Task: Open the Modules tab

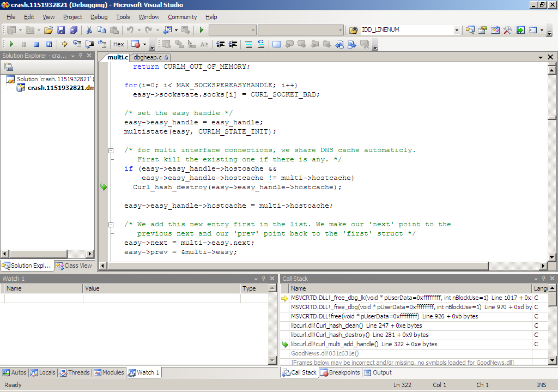Action: (x=109, y=372)
